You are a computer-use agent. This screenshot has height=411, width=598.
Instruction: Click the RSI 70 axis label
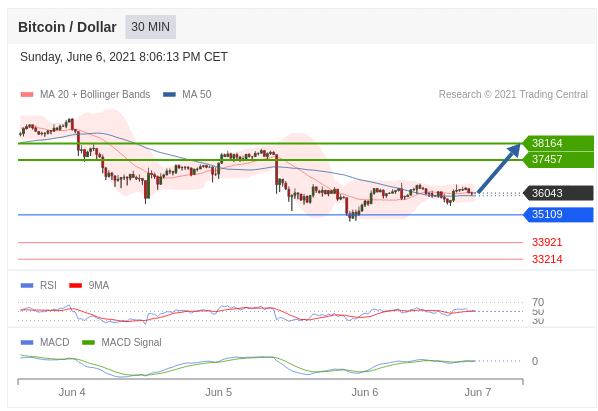click(x=538, y=302)
